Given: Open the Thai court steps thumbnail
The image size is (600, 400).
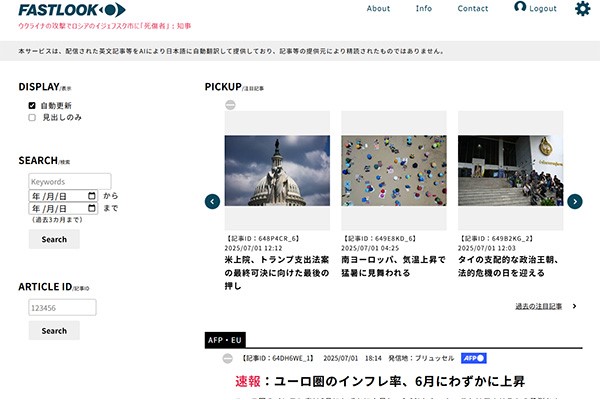Looking at the screenshot, I should [x=510, y=171].
